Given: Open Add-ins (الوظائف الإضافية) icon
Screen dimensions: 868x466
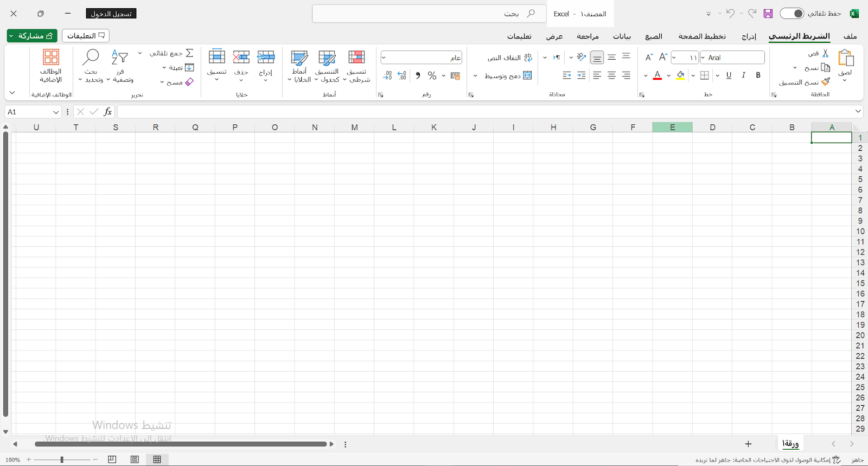Looking at the screenshot, I should 51,58.
